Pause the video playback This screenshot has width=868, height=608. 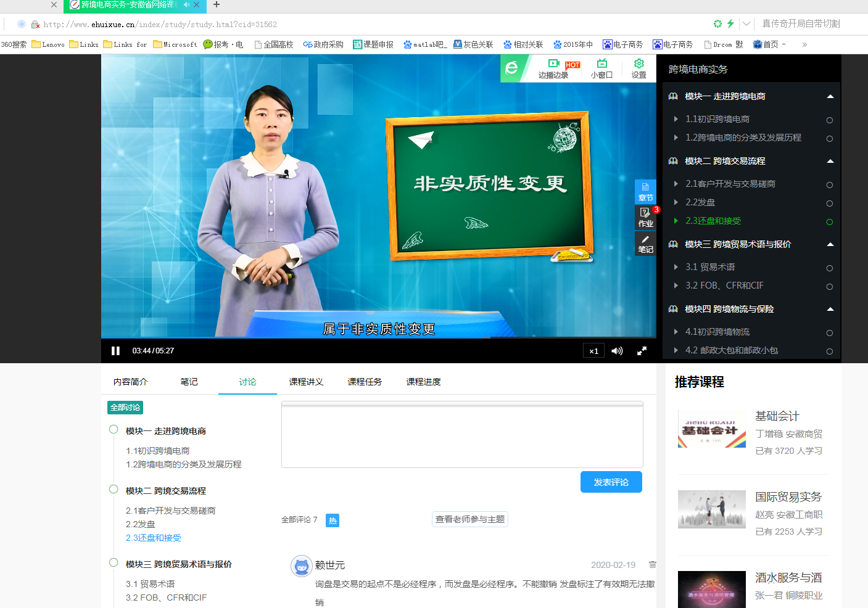coord(115,351)
